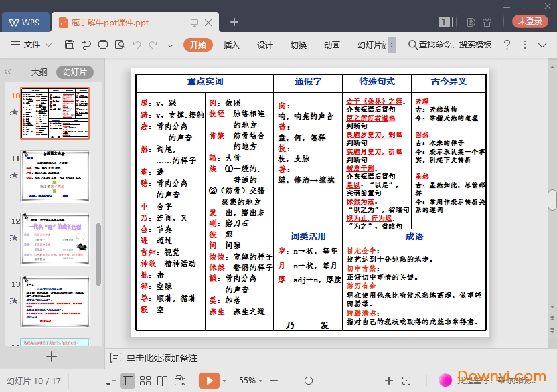Click the 未登录 login button
This screenshot has width=557, height=392.
(x=530, y=21)
